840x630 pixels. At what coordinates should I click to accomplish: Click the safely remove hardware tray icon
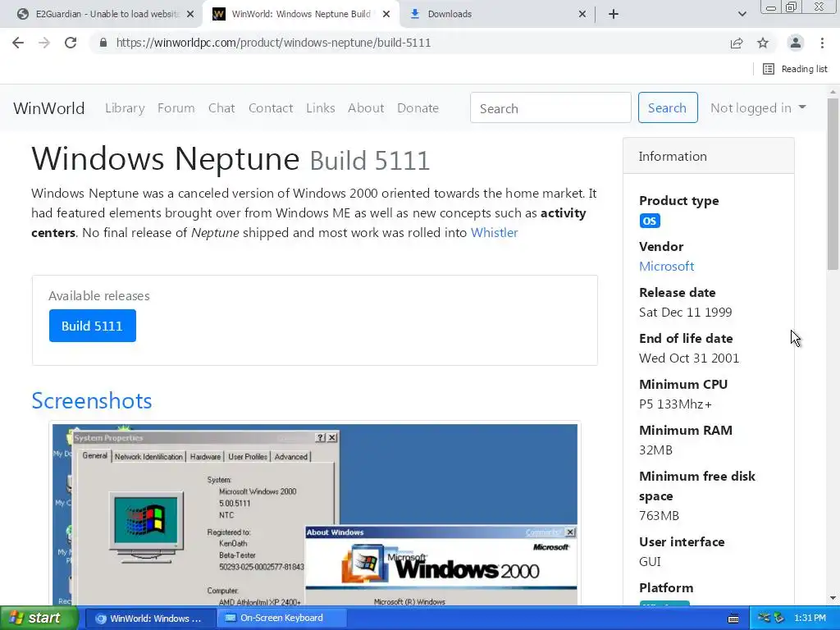[779, 619]
